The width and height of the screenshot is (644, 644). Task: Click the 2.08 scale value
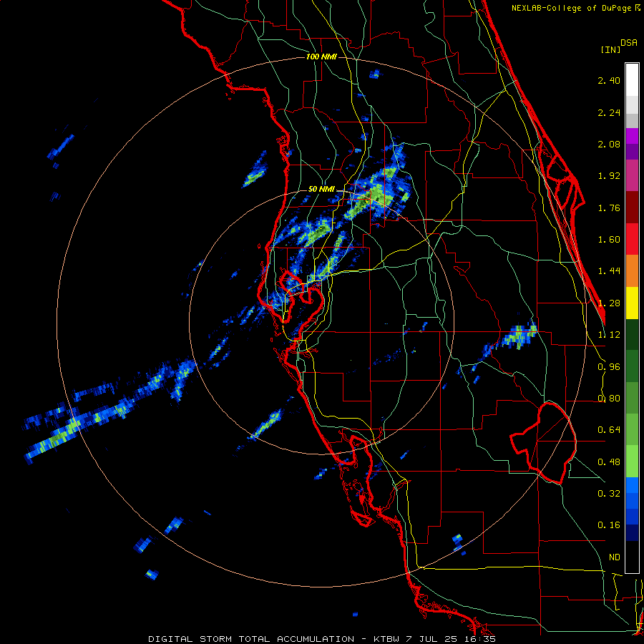(609, 144)
